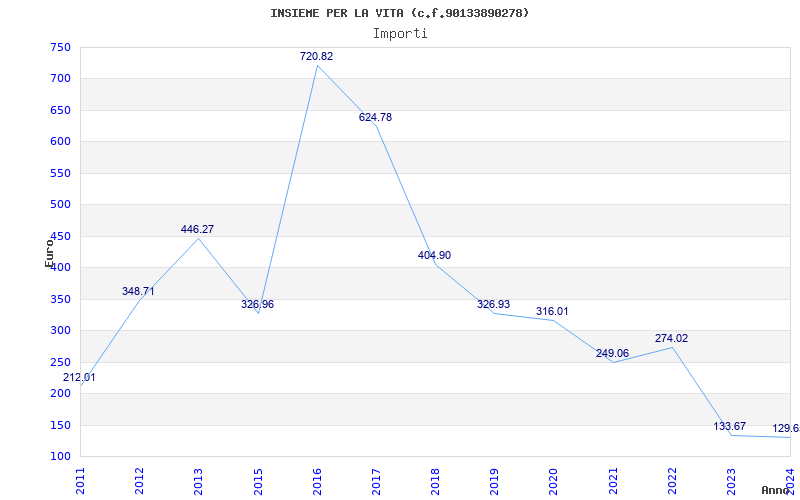Click the 200 y-axis tick label

coord(60,393)
